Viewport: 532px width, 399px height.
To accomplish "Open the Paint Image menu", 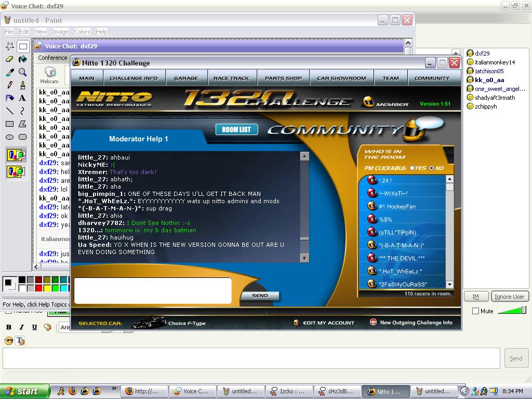I will pos(60,32).
